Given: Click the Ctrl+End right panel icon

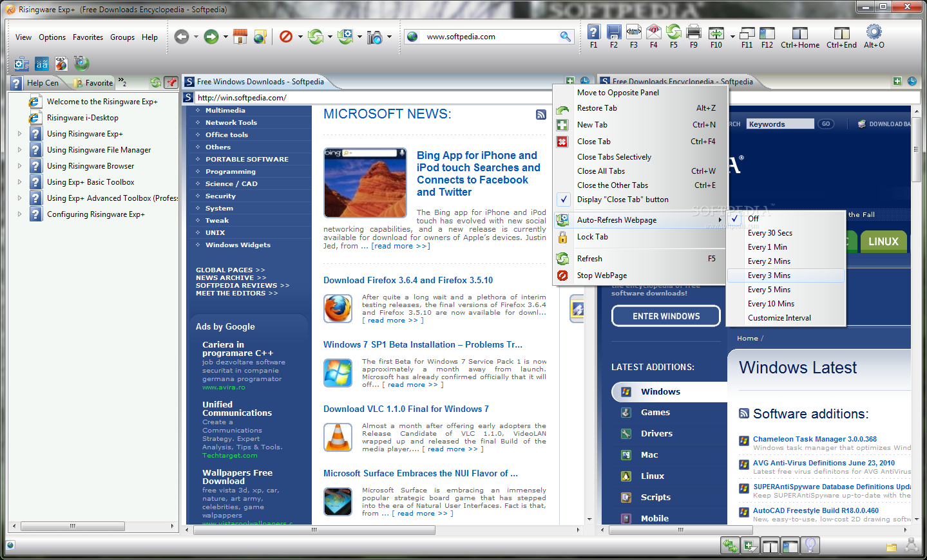Looking at the screenshot, I should click(x=842, y=33).
